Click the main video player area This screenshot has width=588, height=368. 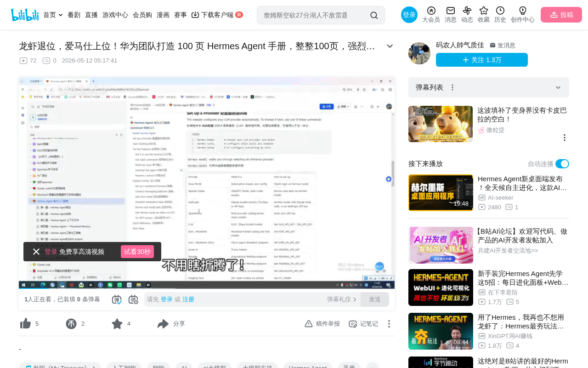(207, 183)
